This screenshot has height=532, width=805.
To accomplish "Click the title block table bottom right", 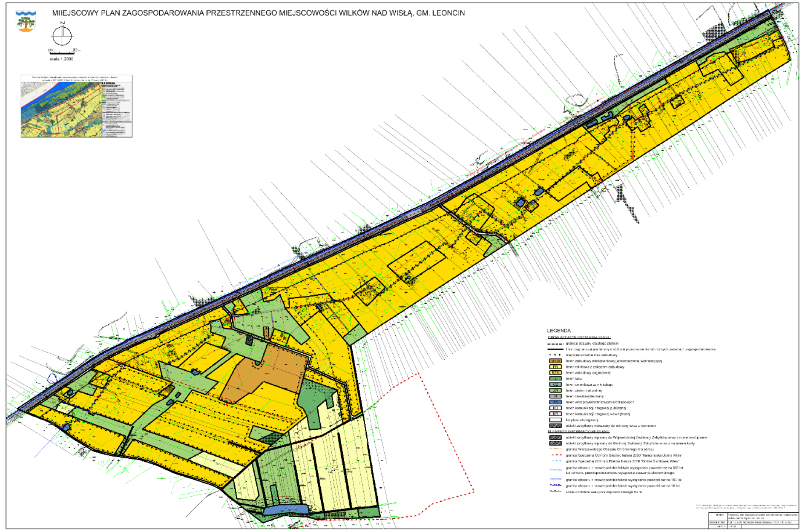I will [x=753, y=521].
